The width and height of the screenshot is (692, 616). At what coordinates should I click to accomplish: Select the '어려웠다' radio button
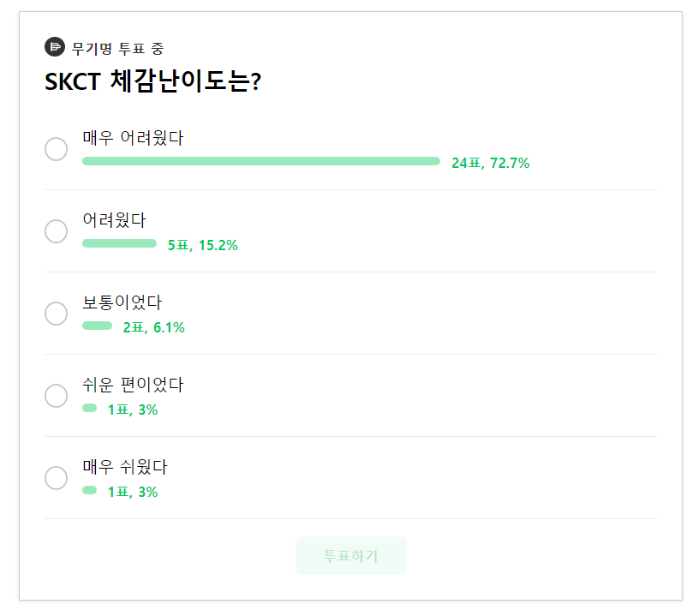[56, 230]
